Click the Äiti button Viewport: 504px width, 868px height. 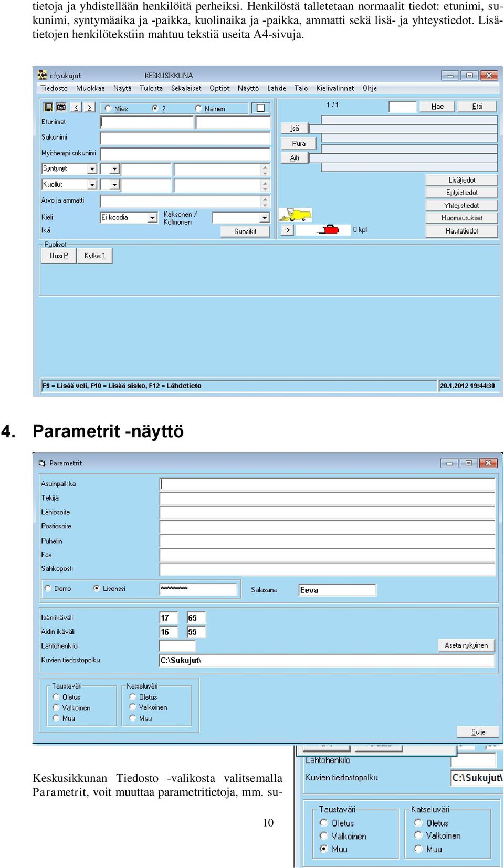295,158
